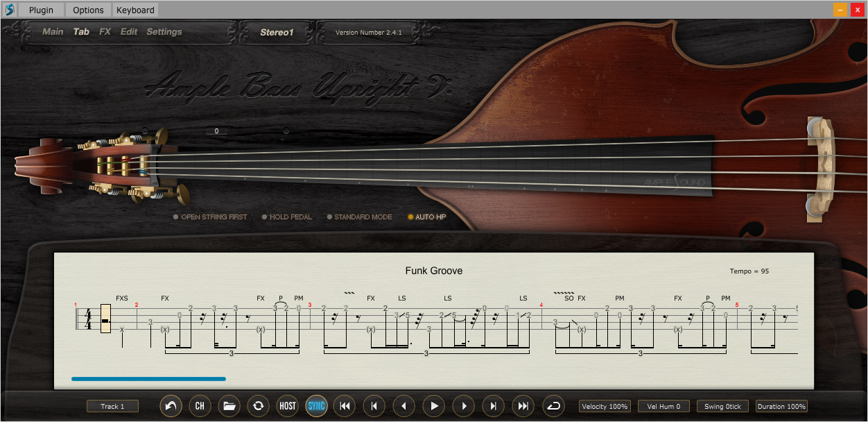Viewport: 868px width, 422px height.
Task: Go to next bar button
Action: [494, 406]
